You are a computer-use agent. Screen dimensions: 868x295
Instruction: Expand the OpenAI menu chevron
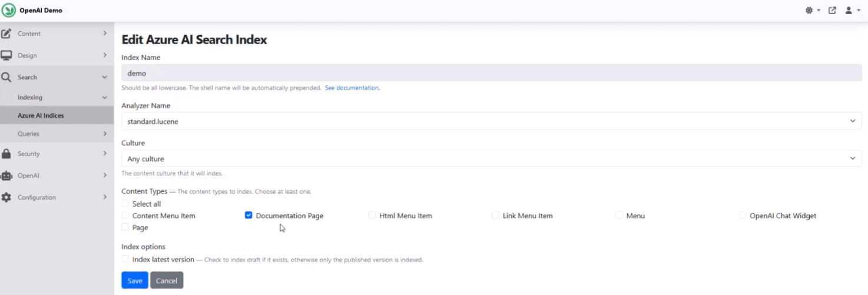pyautogui.click(x=105, y=175)
